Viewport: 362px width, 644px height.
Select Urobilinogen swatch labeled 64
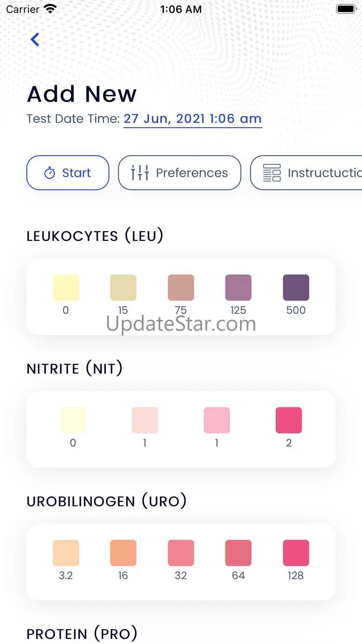click(239, 553)
